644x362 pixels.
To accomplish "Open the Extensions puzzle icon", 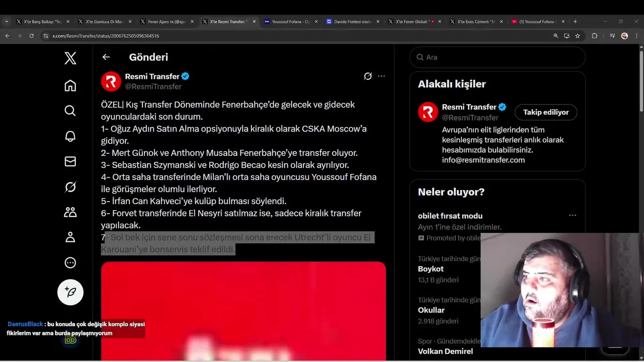I will tap(594, 36).
